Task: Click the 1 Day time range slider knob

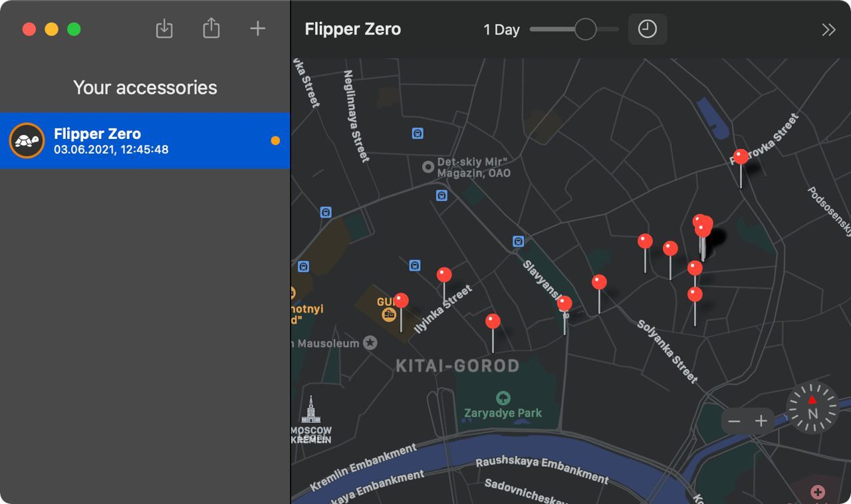Action: pos(585,29)
